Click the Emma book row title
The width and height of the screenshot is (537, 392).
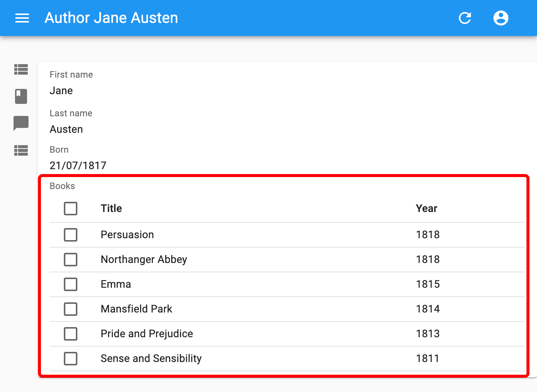tap(116, 284)
